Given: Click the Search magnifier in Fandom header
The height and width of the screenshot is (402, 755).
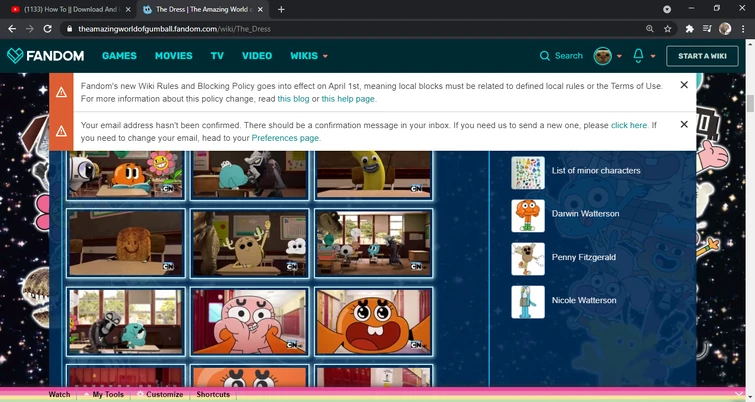Looking at the screenshot, I should point(545,56).
